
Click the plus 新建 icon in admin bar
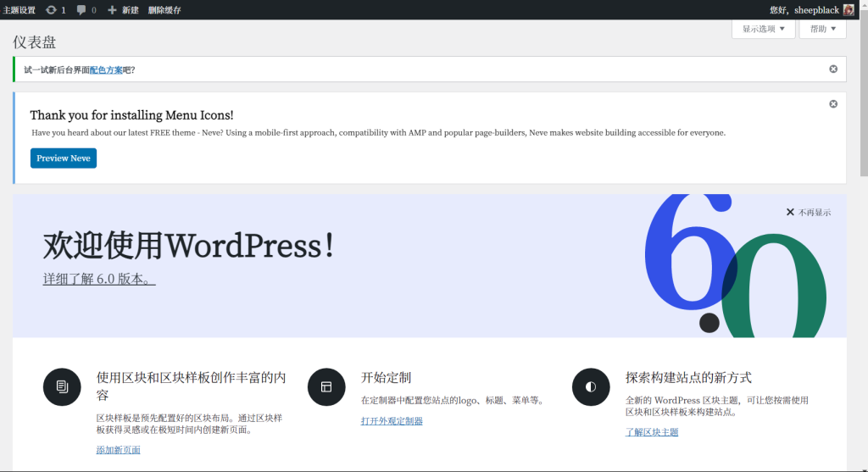point(112,10)
